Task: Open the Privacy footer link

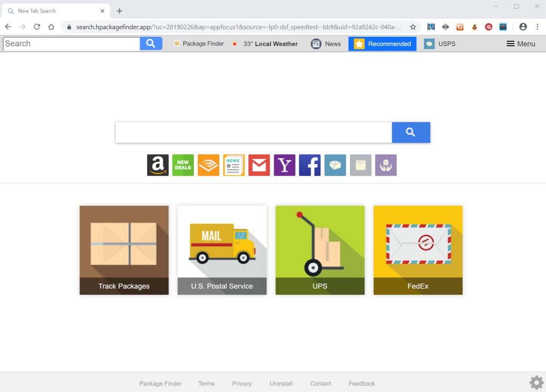Action: (242, 383)
